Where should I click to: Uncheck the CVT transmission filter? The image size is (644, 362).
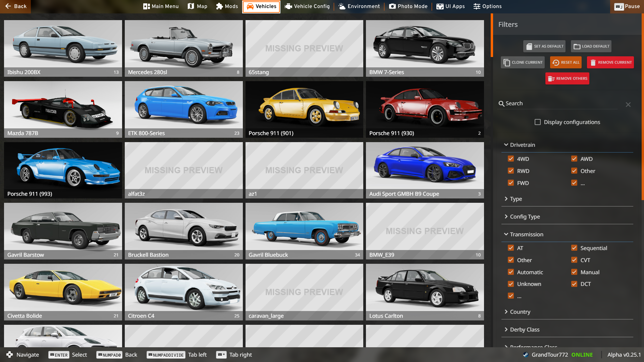[x=574, y=260]
